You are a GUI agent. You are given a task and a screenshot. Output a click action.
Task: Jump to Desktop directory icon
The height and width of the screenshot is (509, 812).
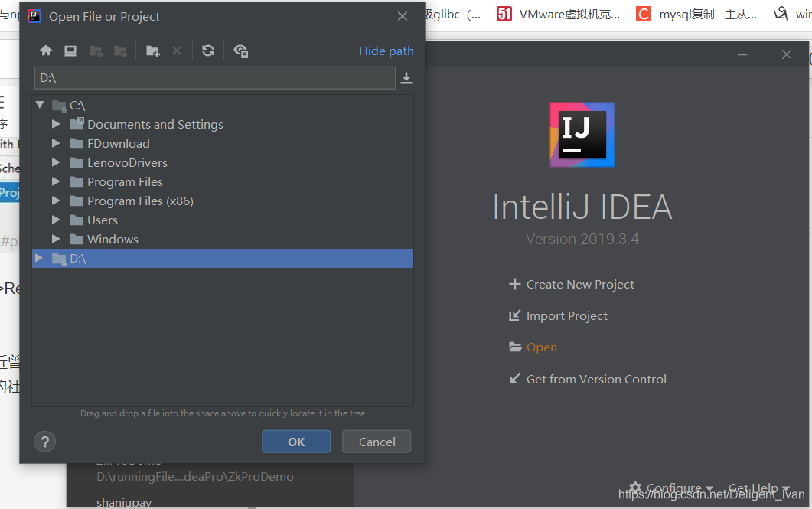pyautogui.click(x=70, y=51)
